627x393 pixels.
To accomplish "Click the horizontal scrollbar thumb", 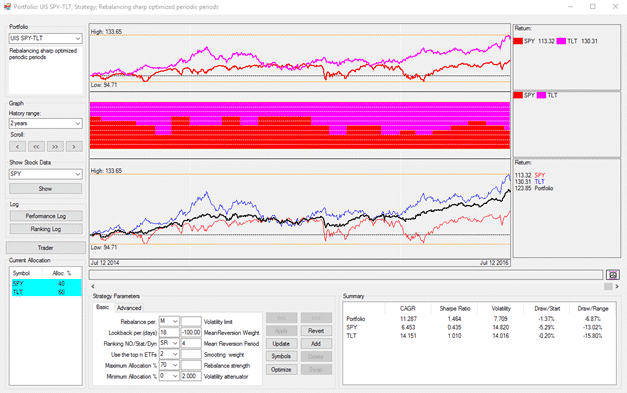I will 608,286.
